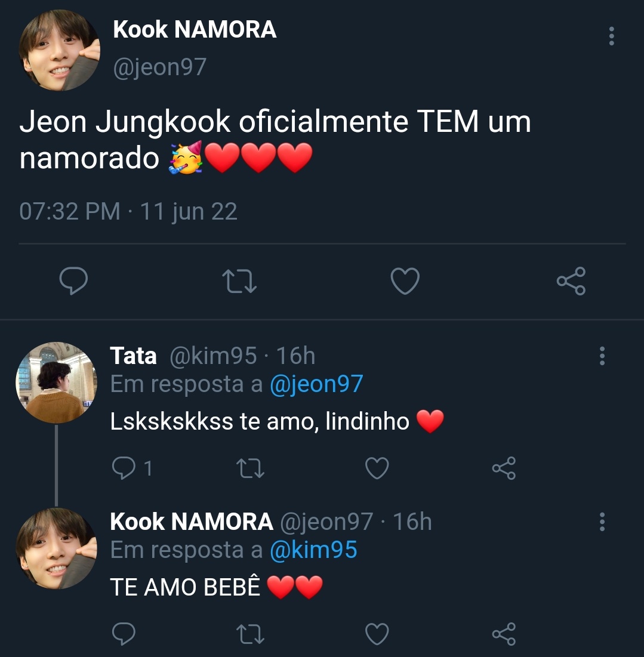Reply to the main namorado tweet

(74, 280)
